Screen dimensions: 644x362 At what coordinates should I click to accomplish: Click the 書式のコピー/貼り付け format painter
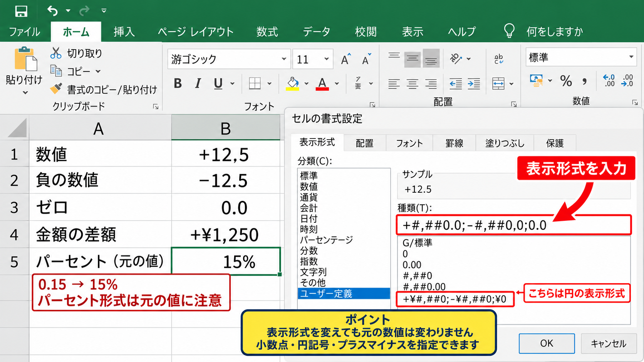coord(104,89)
